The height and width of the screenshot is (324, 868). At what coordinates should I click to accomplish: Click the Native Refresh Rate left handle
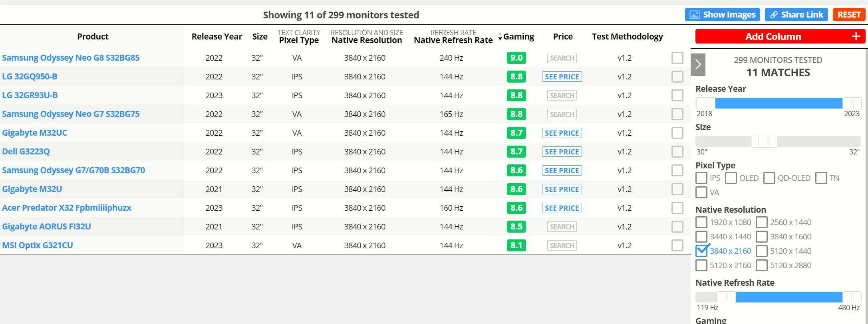coord(727,297)
